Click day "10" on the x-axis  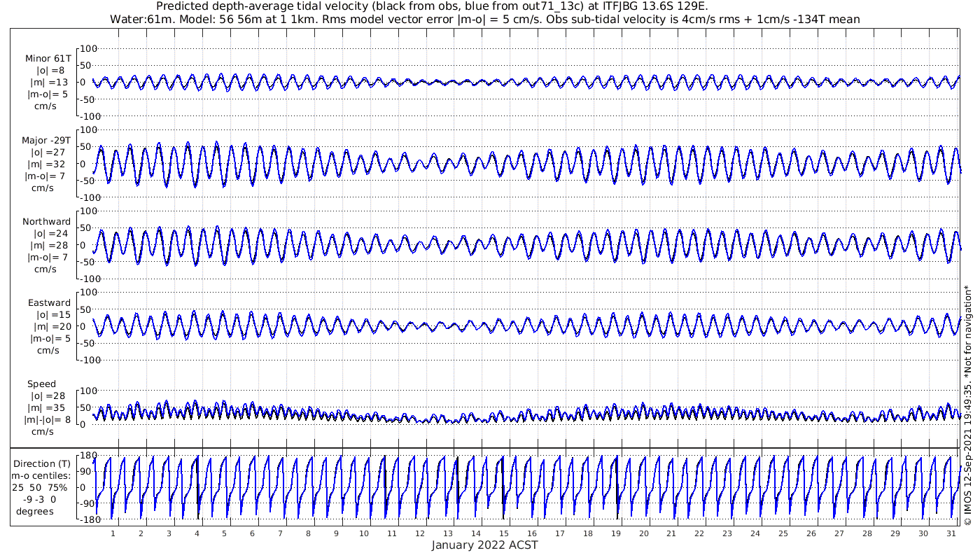(x=364, y=533)
